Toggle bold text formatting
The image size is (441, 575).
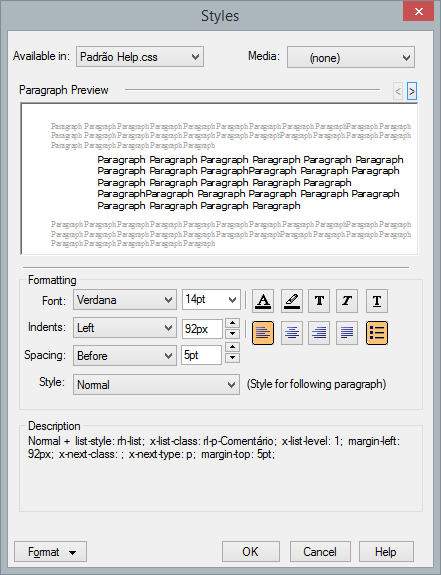[319, 301]
